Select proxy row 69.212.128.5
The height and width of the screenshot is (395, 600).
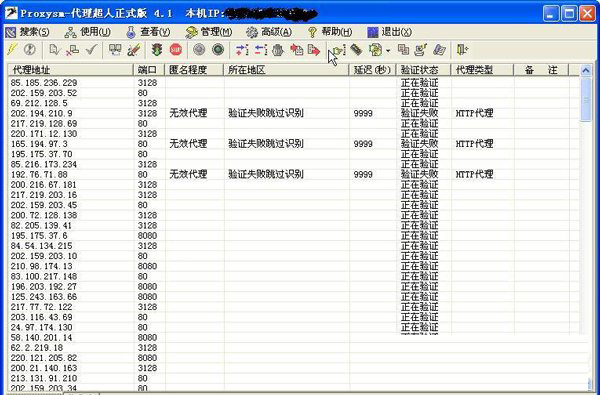pos(294,103)
